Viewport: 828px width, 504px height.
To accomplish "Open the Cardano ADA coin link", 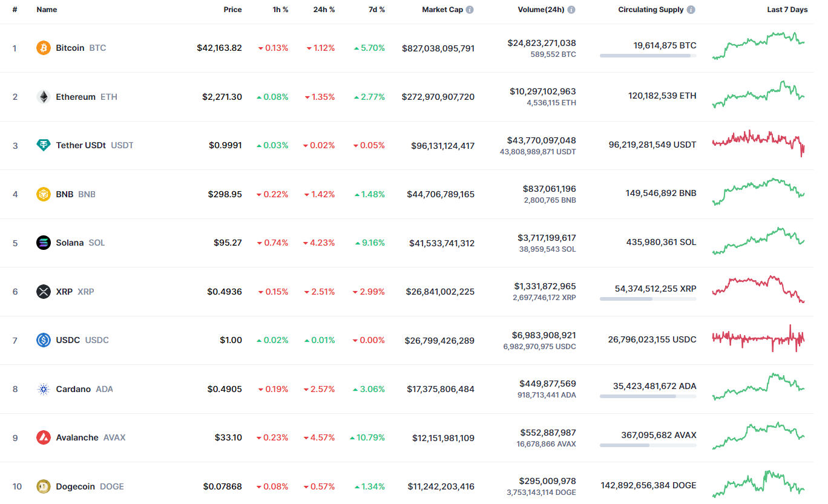I will (x=74, y=389).
